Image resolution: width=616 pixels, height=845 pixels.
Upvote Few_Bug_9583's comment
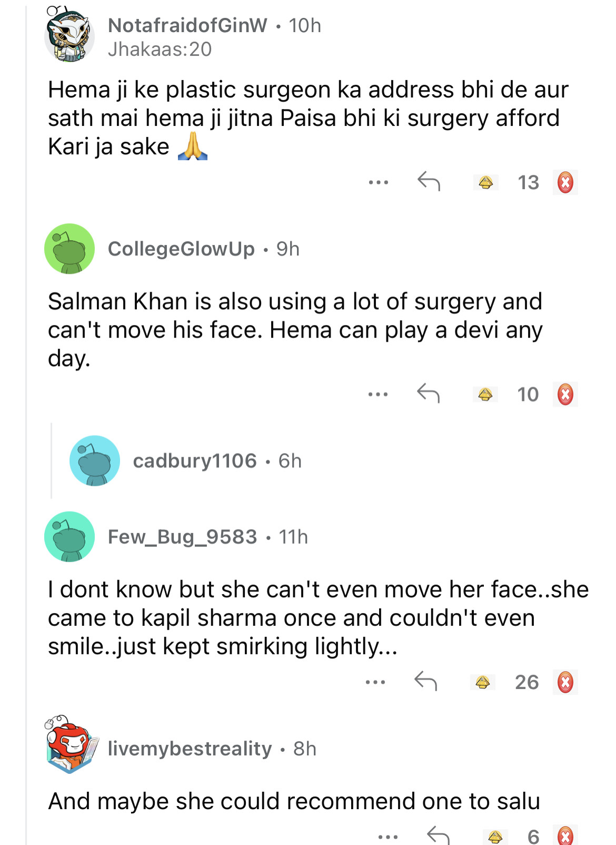click(483, 683)
